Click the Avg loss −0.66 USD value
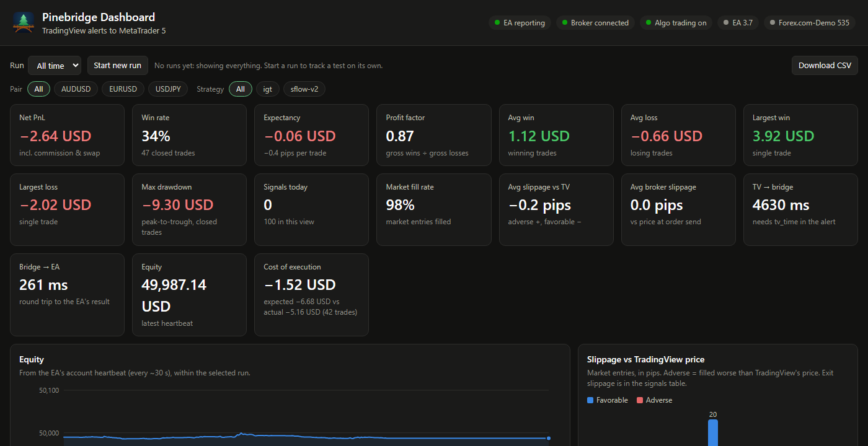Viewport: 868px width, 446px height. point(666,136)
